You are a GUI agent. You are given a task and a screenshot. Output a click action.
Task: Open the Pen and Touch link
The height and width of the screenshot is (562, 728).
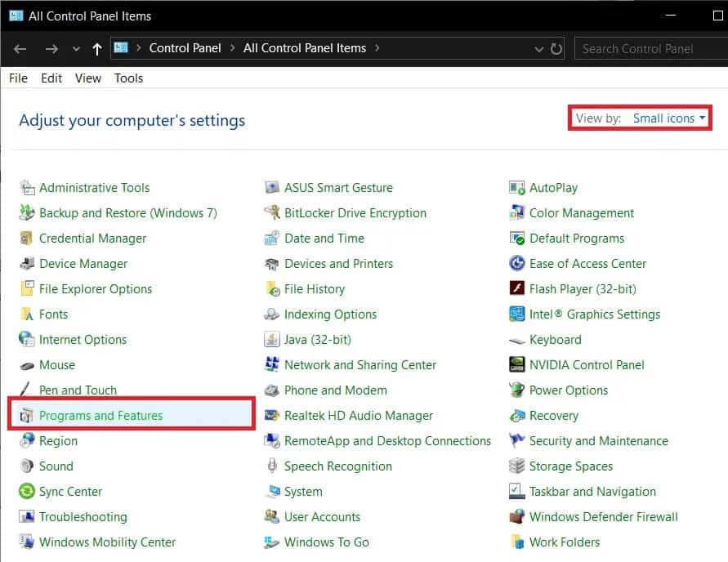(x=78, y=390)
